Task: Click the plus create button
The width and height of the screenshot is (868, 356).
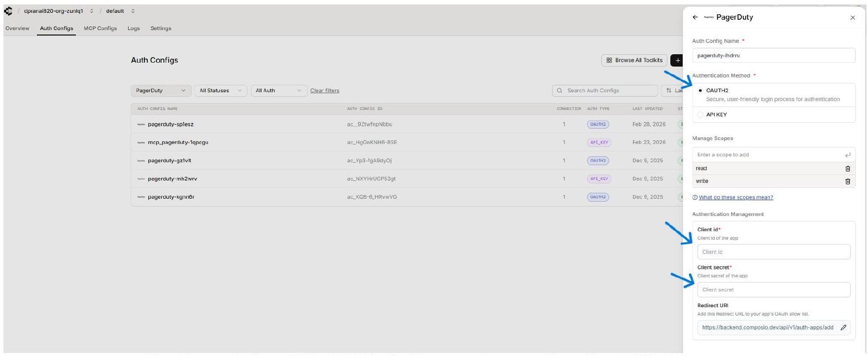Action: [678, 60]
